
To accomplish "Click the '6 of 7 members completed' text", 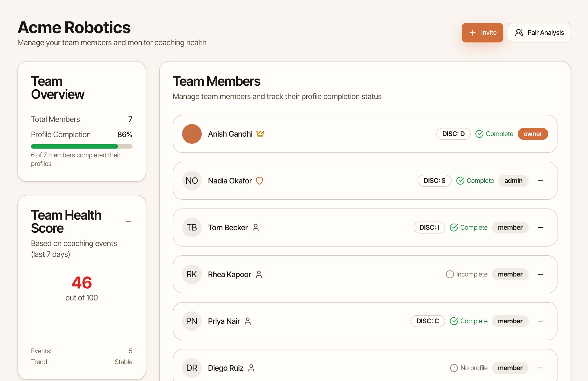I will [x=76, y=159].
